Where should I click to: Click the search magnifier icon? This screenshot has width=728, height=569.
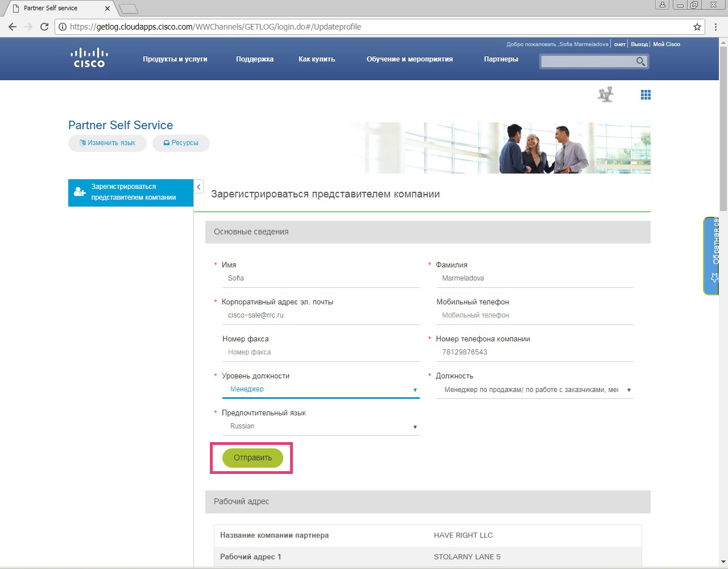640,61
